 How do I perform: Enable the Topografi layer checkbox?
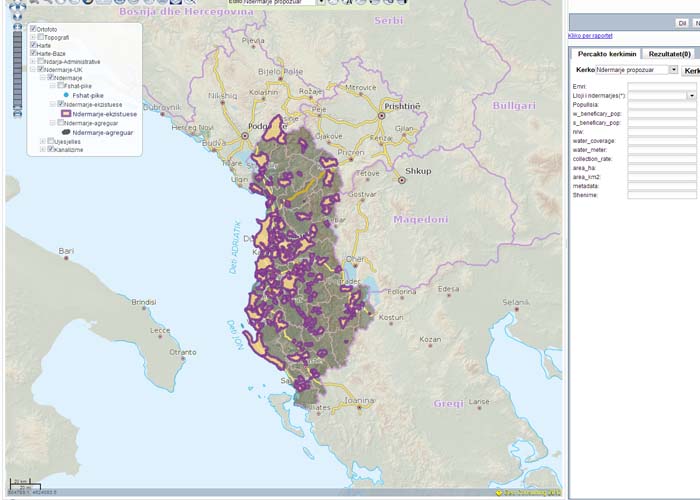[x=41, y=37]
